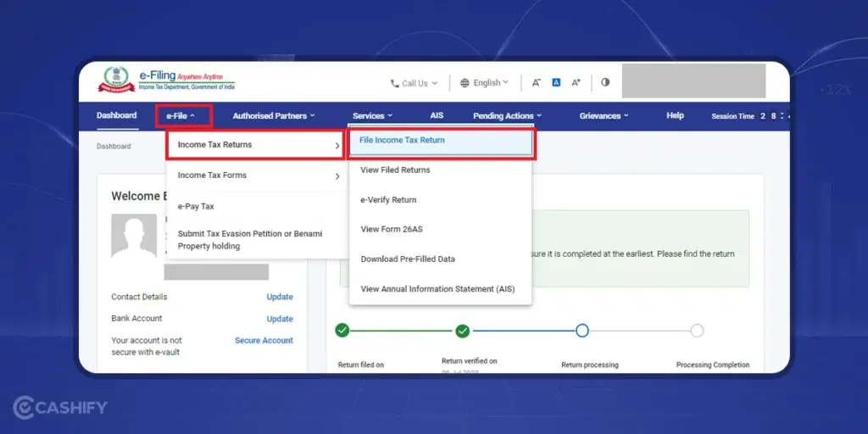Go to the Dashboard tab
868x434 pixels.
(x=117, y=115)
